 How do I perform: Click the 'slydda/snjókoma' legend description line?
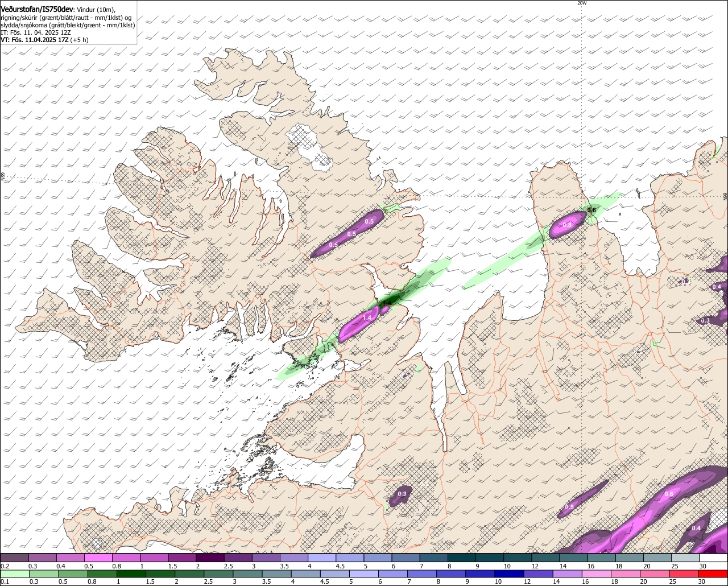68,25
